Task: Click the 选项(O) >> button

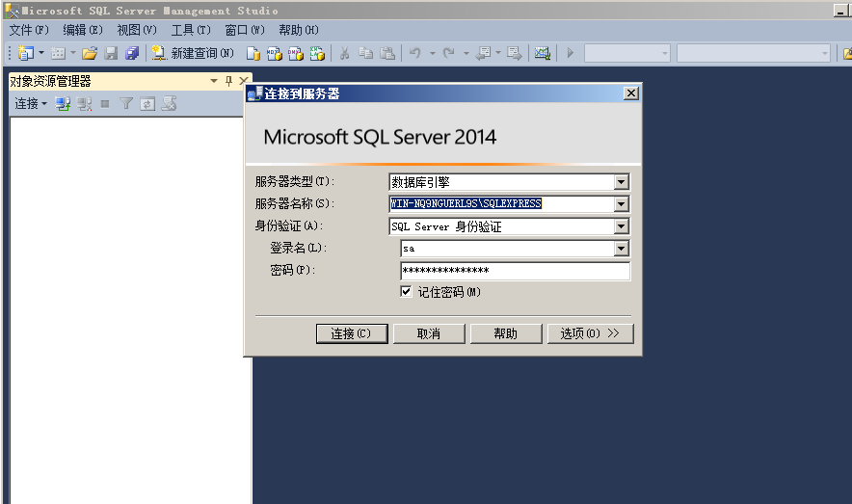Action: tap(590, 333)
